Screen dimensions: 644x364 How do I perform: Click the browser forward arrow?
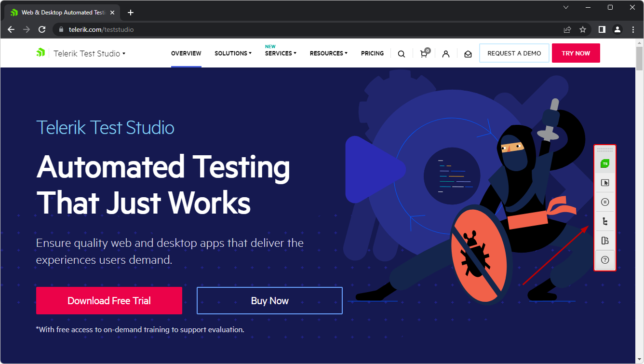27,29
